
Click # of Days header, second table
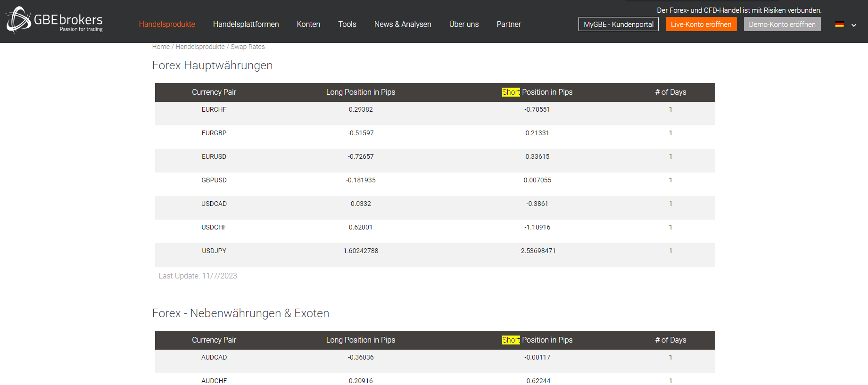670,340
